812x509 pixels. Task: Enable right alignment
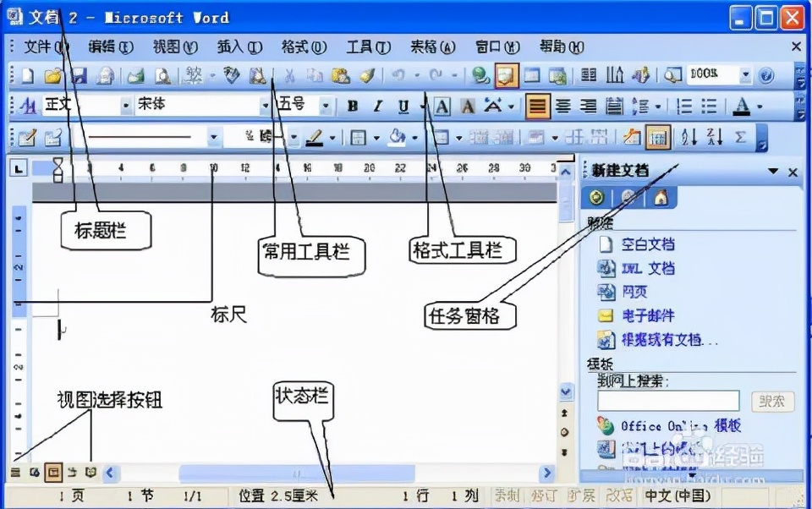pos(589,107)
